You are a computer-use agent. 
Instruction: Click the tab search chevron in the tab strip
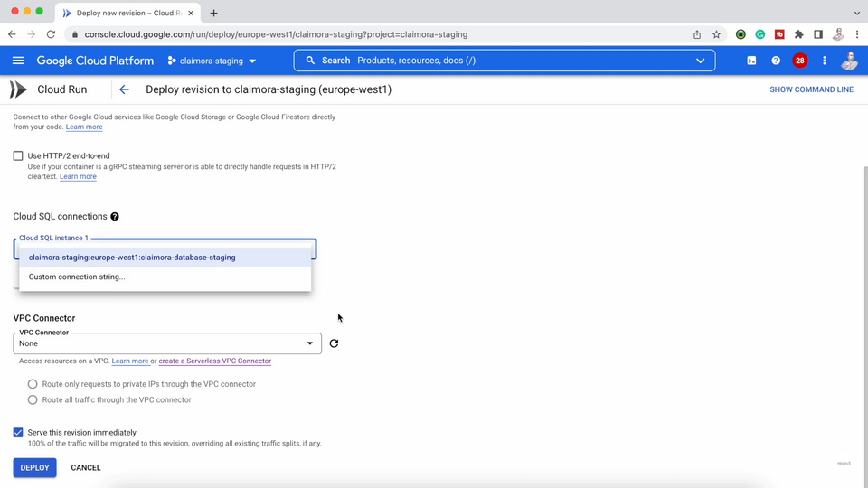point(857,13)
